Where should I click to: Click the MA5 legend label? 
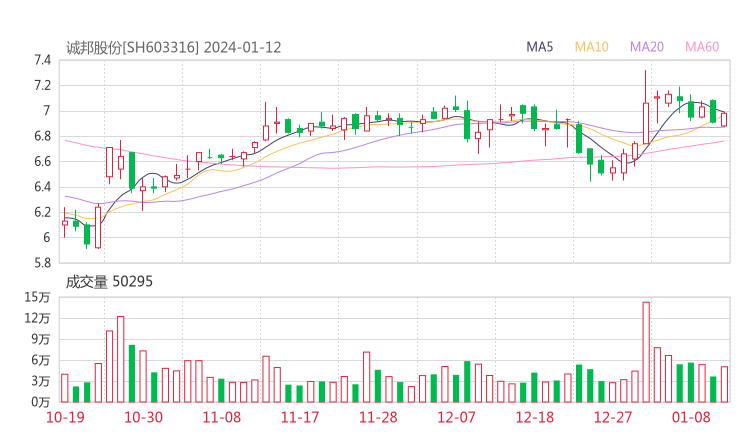539,47
